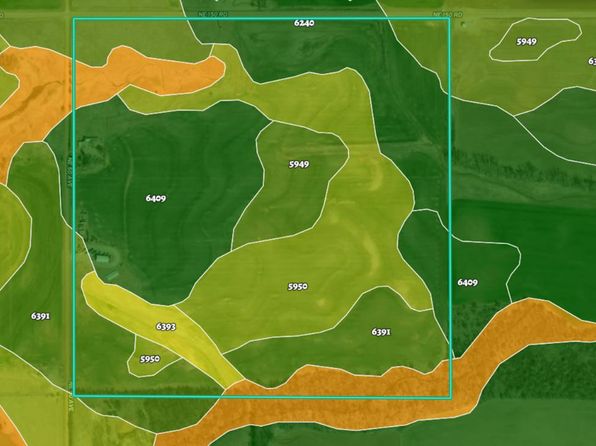Select the 5949 label inside the teal boundary
Screen dimensions: 596x446
299,164
